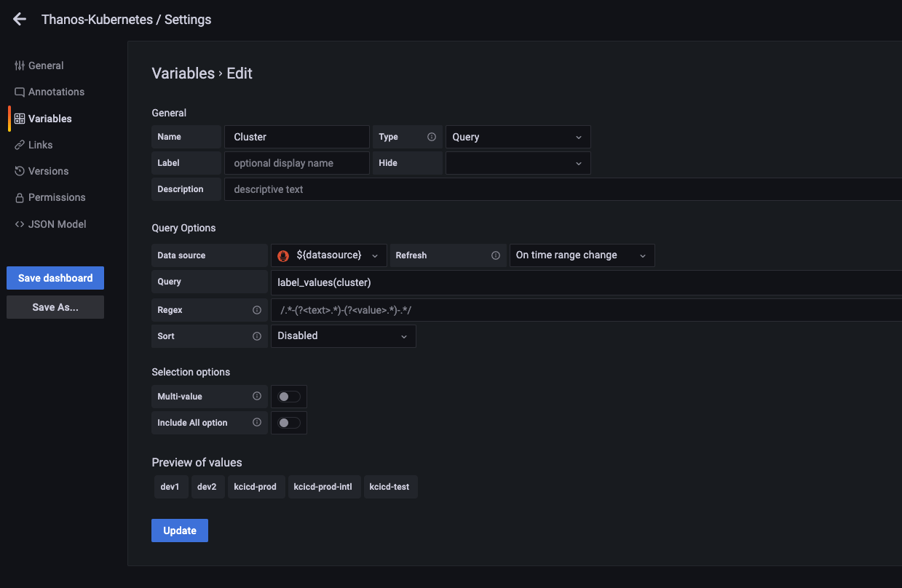Click the kcicd-prod preview value
This screenshot has height=588, width=902.
pyautogui.click(x=256, y=487)
